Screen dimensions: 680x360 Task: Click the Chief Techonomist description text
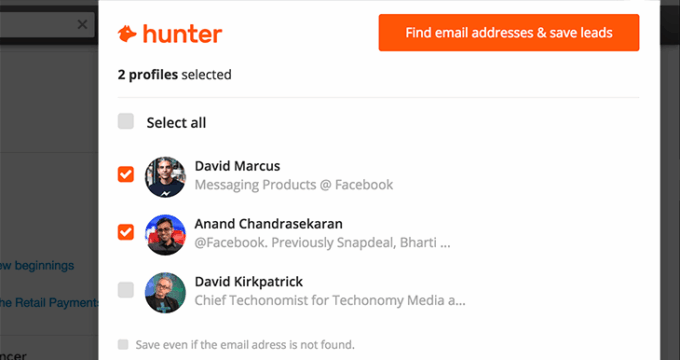point(330,300)
